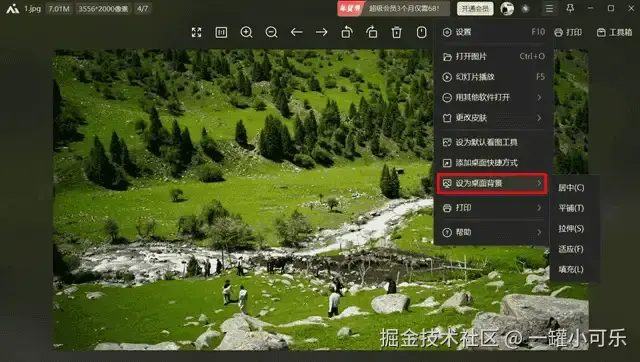Image resolution: width=640 pixels, height=362 pixels.
Task: Click the 开通会员 membership button
Action: [475, 9]
